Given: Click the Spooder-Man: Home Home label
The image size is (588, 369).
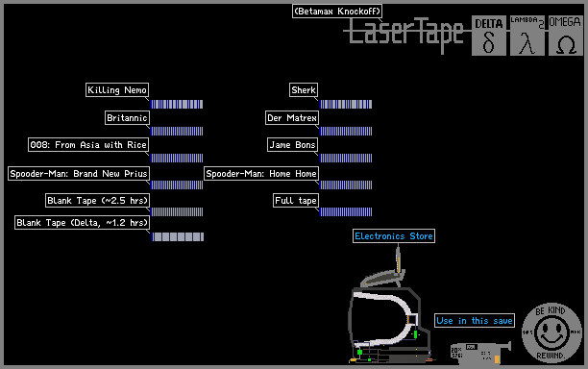Looking at the screenshot, I should tap(261, 173).
